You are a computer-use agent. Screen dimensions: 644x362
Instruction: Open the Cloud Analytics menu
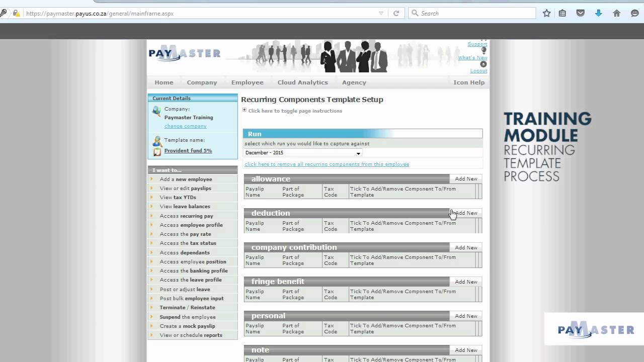pyautogui.click(x=303, y=82)
